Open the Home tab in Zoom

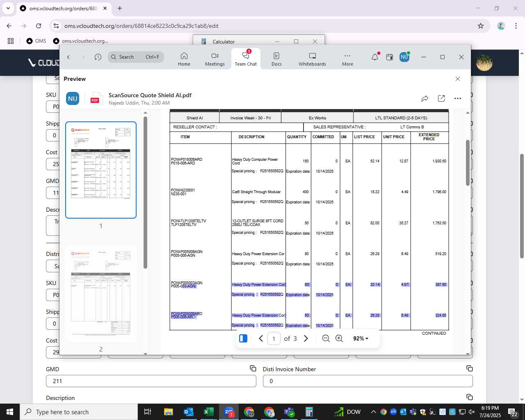coord(184,59)
